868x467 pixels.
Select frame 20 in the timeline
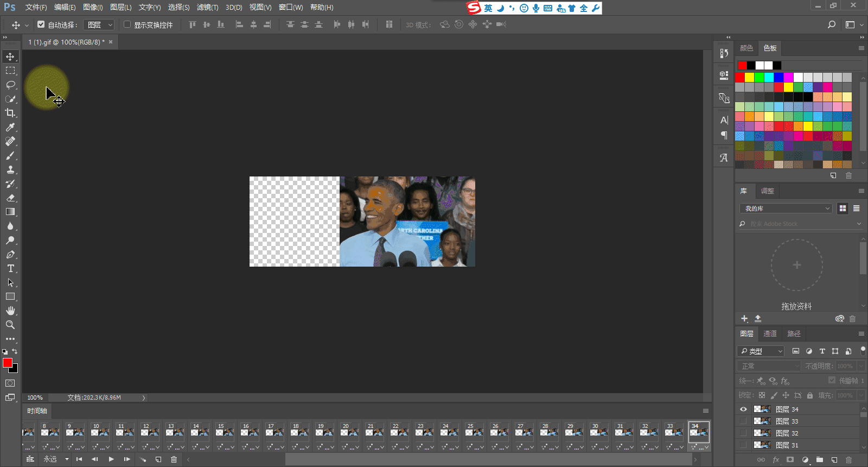point(349,432)
